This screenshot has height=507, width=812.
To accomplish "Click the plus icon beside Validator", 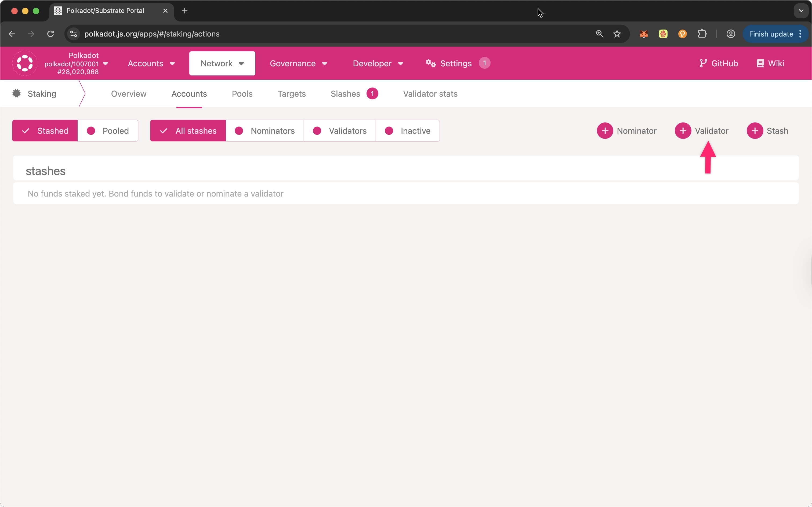I will [683, 131].
